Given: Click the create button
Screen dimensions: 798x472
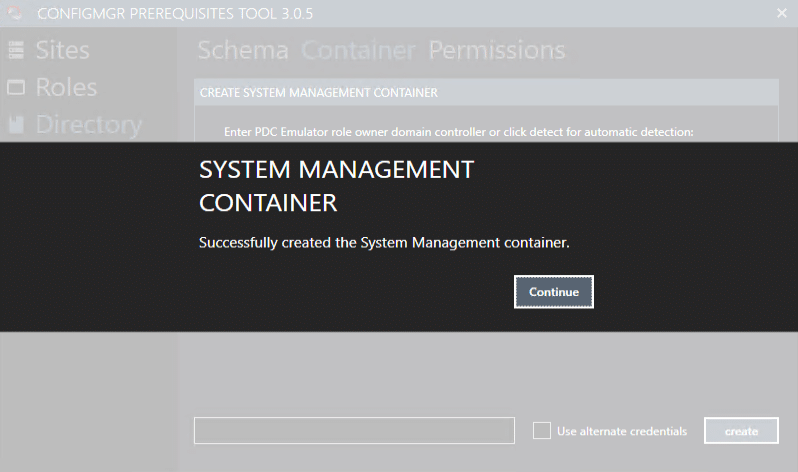Looking at the screenshot, I should (741, 431).
